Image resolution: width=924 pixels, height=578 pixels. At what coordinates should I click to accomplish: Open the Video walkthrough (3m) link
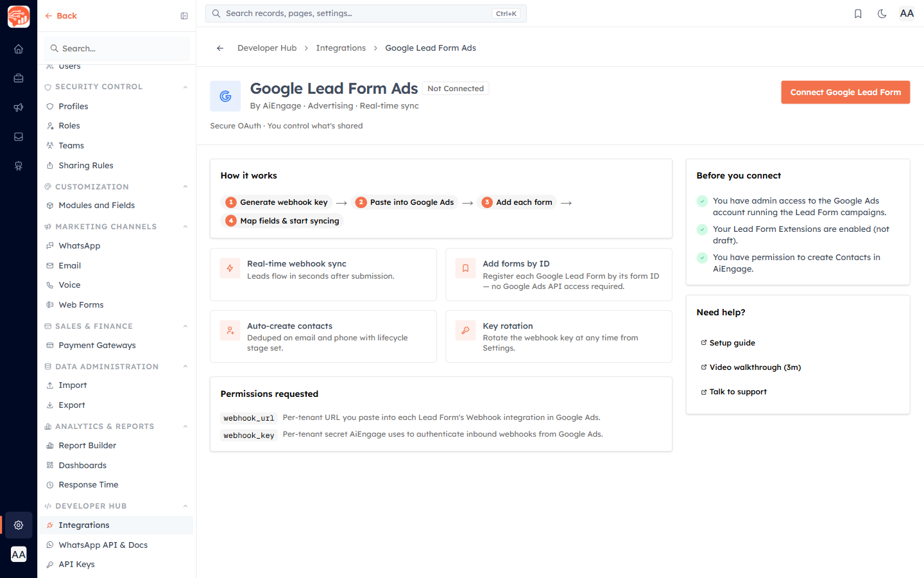[x=751, y=367]
